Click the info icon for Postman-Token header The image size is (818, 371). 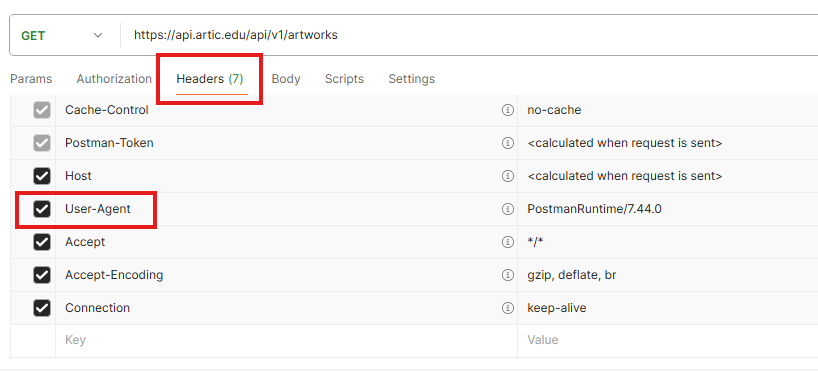508,143
